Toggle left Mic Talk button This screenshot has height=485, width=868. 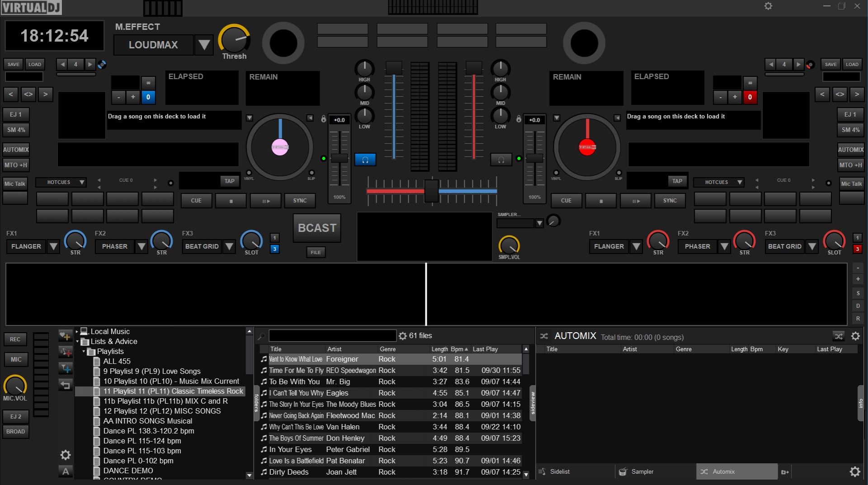coord(15,184)
